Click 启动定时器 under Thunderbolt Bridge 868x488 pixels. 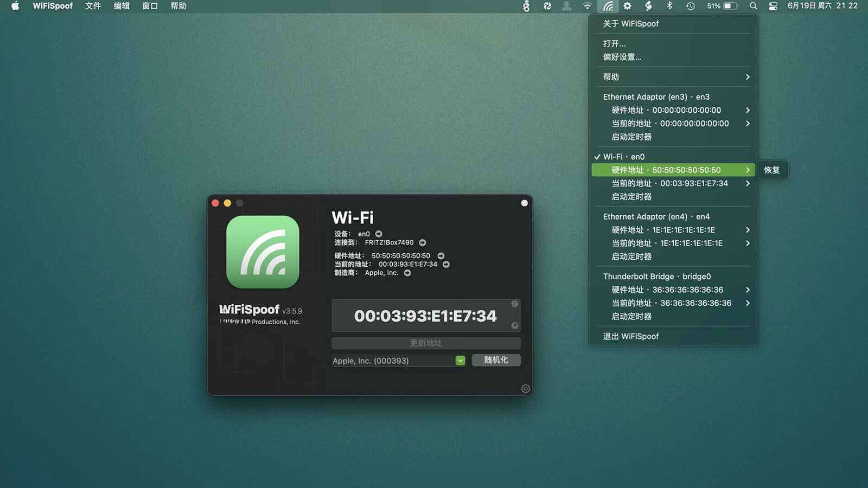coord(673,317)
